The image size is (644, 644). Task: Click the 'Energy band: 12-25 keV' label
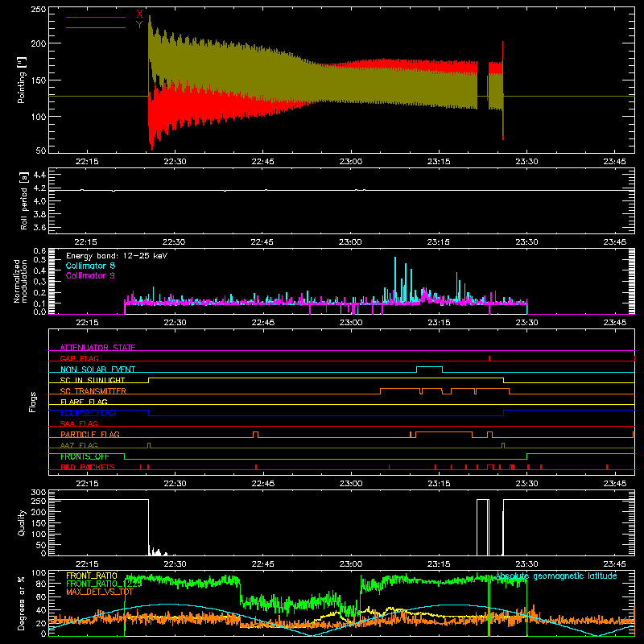point(117,256)
